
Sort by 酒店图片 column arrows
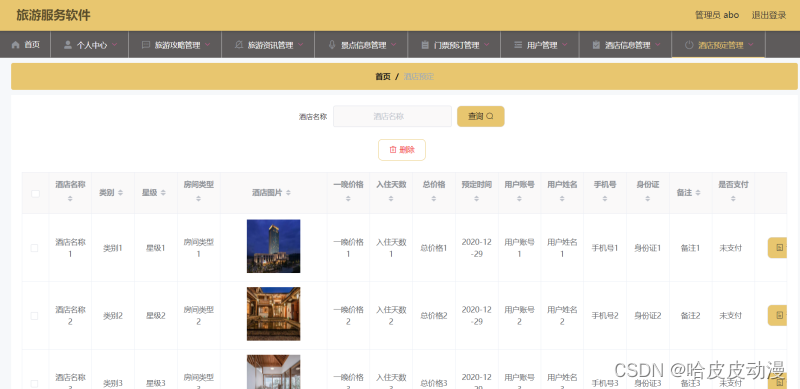click(288, 192)
